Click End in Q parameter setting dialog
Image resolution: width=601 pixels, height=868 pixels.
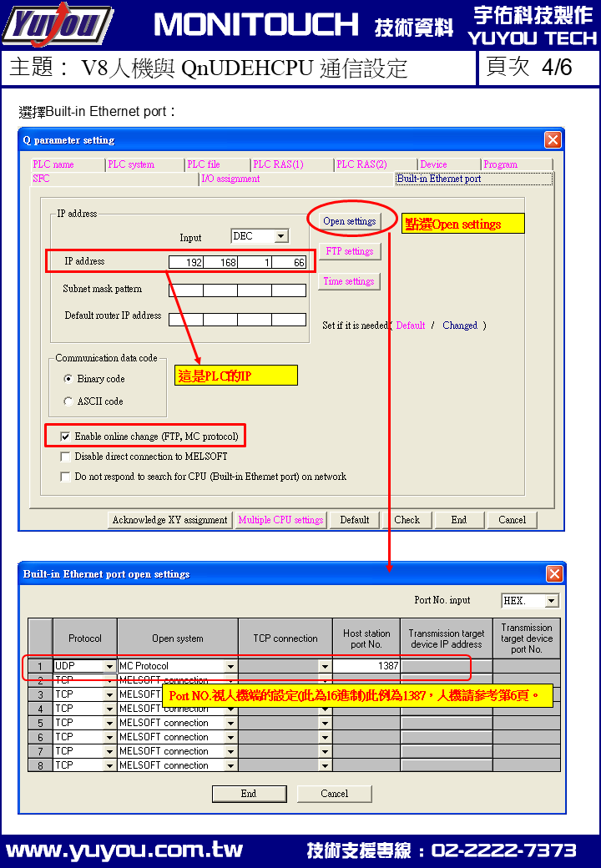click(459, 520)
